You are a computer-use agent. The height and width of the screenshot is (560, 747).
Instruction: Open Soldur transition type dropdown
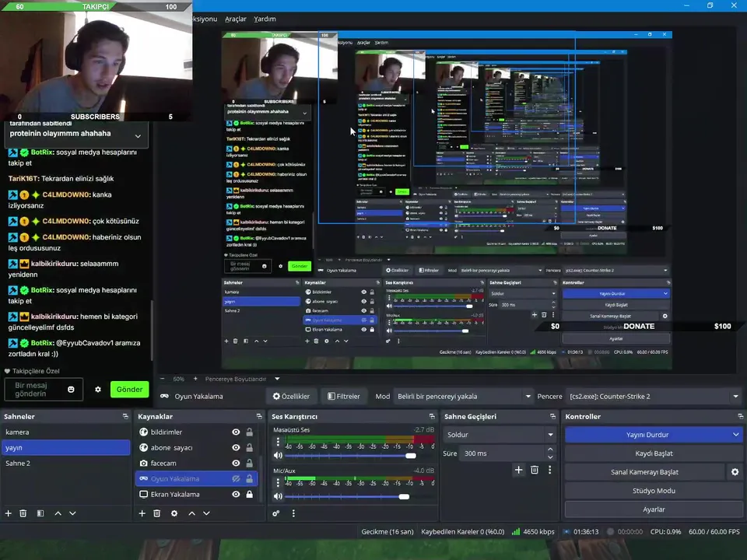[x=500, y=435]
